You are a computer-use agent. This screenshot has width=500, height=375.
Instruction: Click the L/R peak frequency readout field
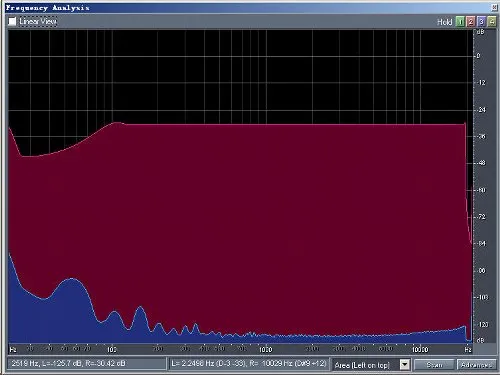coord(249,363)
